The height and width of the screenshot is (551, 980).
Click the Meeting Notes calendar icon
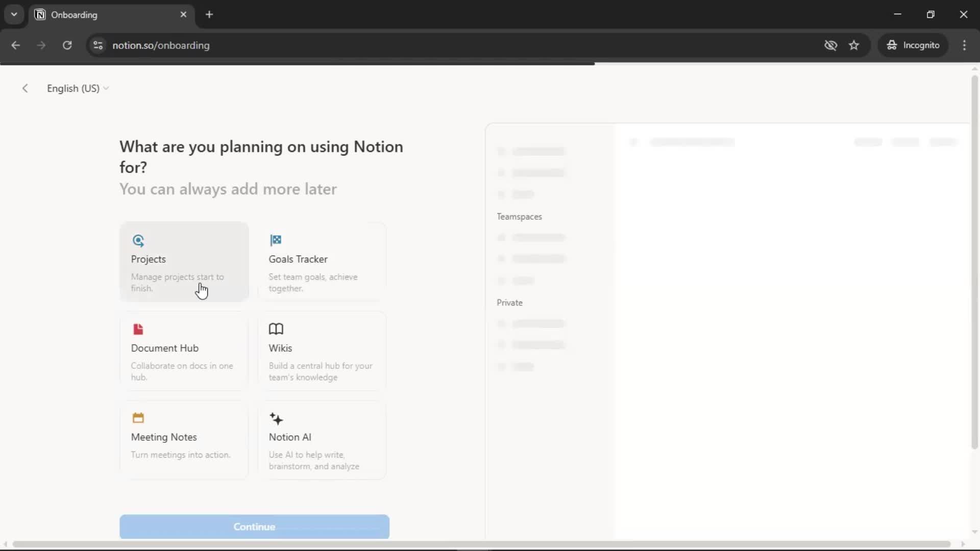138,418
